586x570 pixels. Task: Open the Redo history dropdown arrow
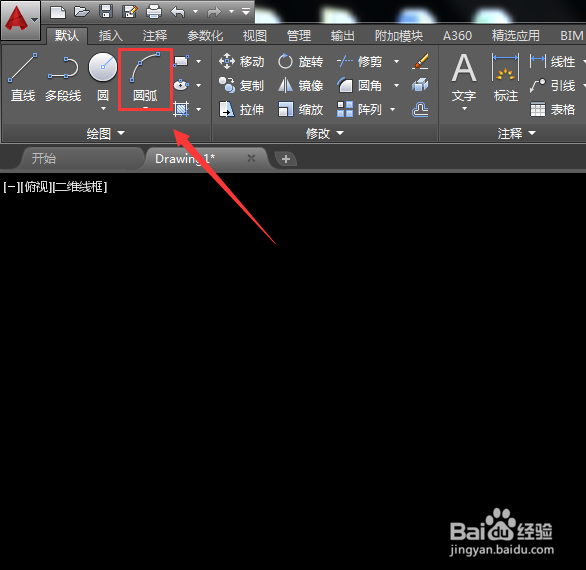(x=231, y=12)
